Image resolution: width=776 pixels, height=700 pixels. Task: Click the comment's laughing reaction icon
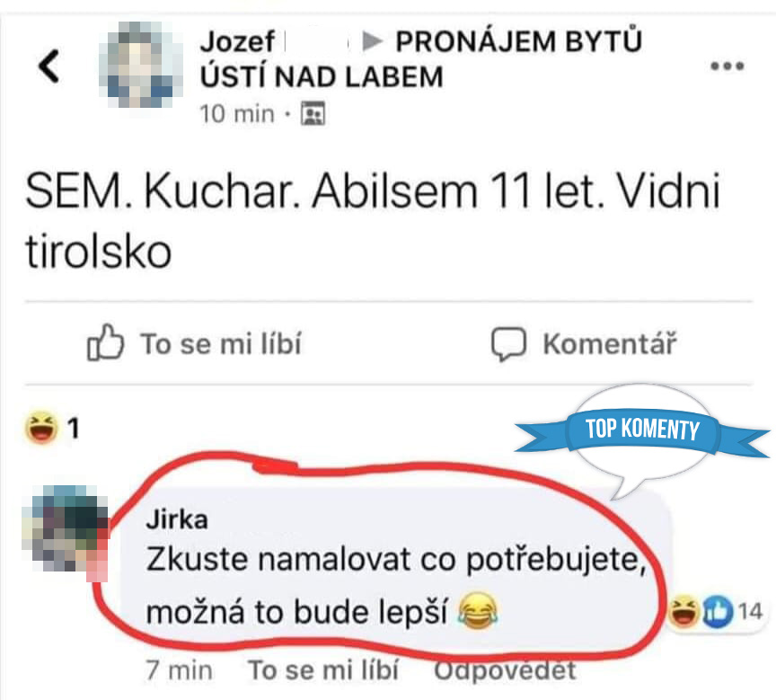(684, 611)
